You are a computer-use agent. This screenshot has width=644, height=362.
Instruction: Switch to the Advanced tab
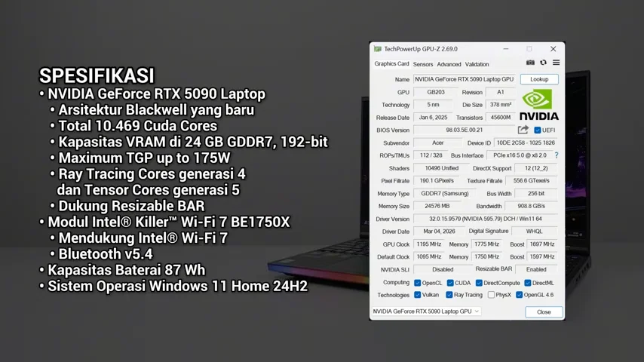[x=449, y=64]
